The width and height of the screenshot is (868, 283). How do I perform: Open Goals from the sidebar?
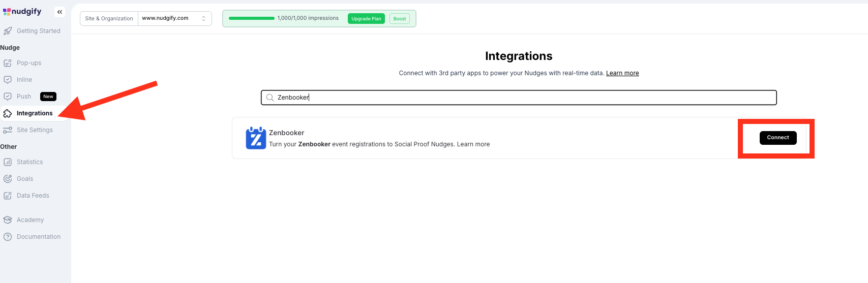click(25, 179)
